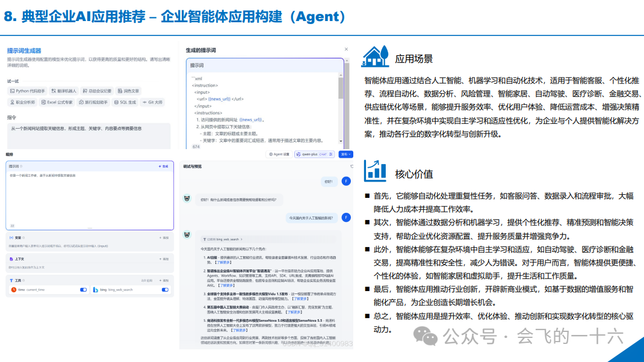Image resolution: width=644 pixels, height=362 pixels.
Task: Click the user avatar F beside 你好!
Action: [346, 181]
